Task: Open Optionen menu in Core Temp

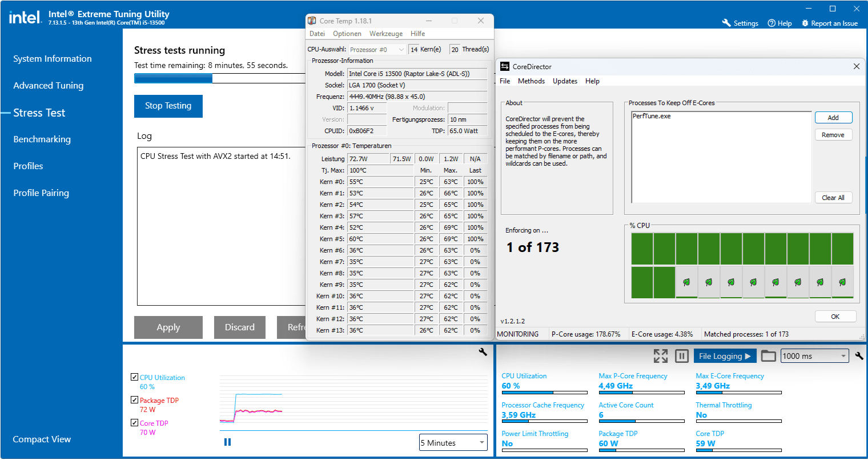Action: click(347, 34)
